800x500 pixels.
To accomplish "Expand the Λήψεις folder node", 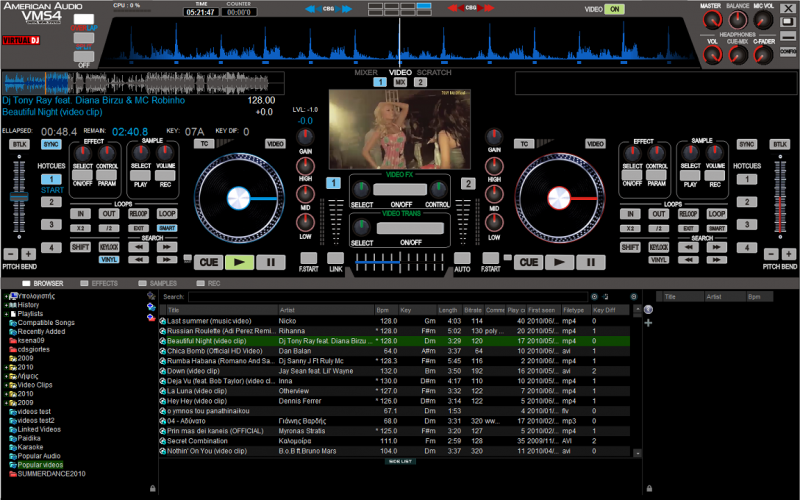I will pyautogui.click(x=6, y=376).
